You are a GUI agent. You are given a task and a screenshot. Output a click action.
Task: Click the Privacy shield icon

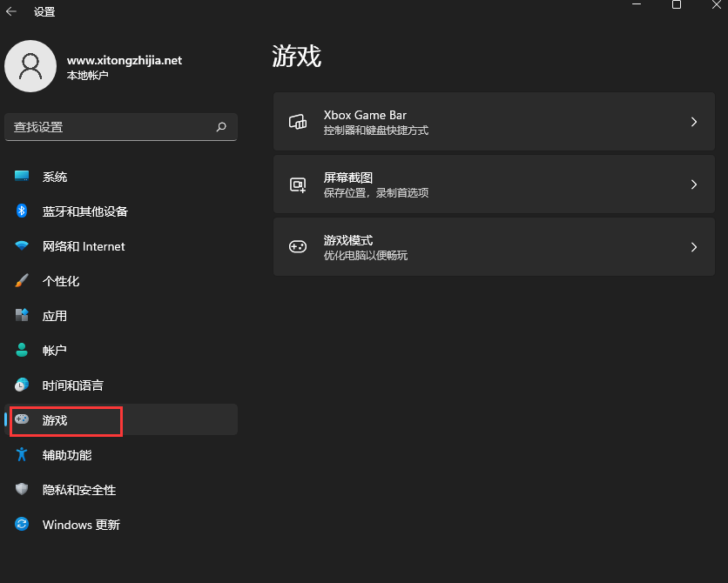tap(22, 489)
